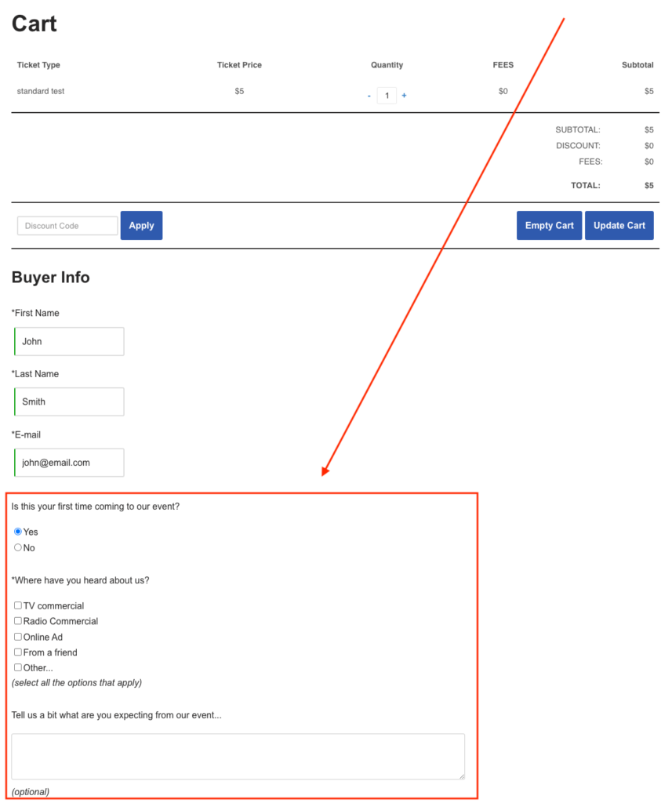Click Empty Cart button
This screenshot has width=672, height=803.
click(549, 225)
